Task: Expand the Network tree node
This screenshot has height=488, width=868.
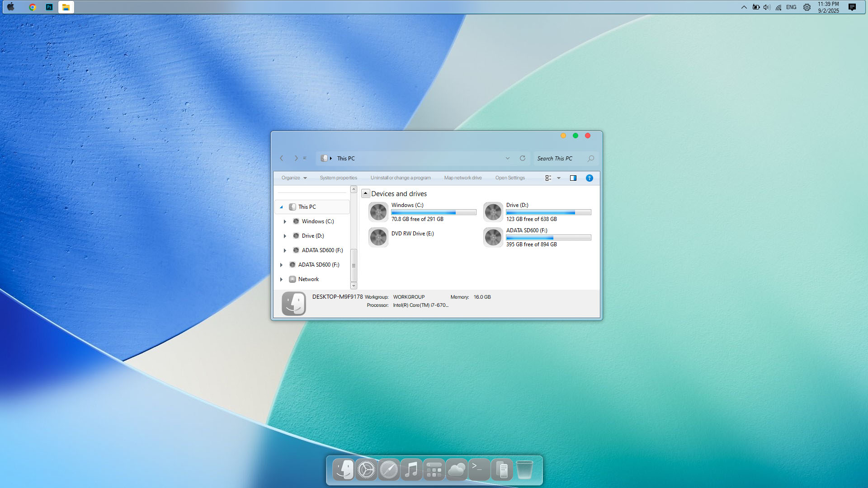Action: (281, 279)
